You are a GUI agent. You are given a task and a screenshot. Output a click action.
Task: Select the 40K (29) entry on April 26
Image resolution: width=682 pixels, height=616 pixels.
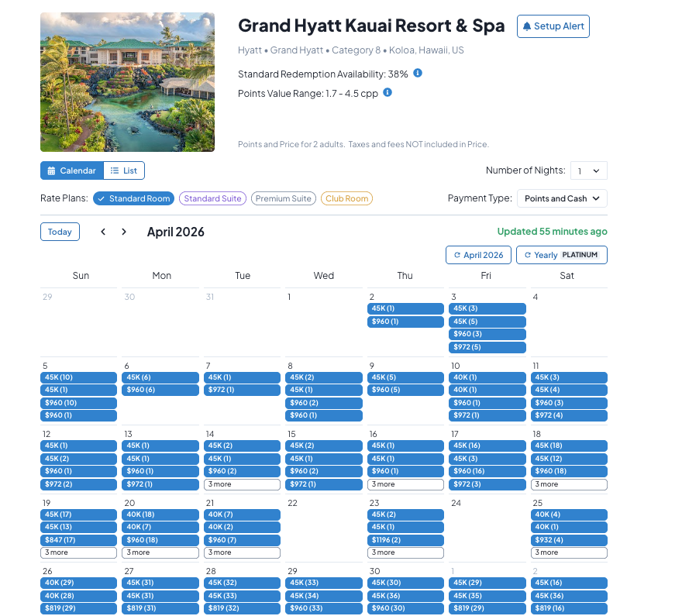[x=79, y=583]
